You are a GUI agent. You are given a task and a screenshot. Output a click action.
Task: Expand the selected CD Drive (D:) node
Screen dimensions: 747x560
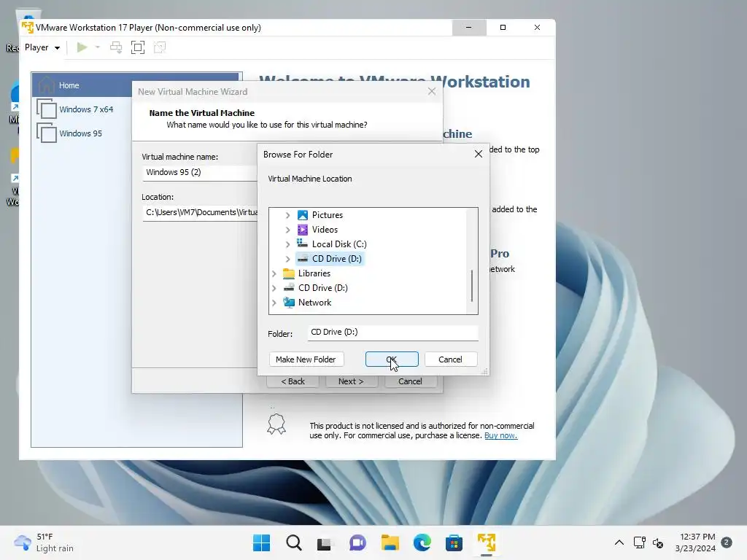(287, 259)
